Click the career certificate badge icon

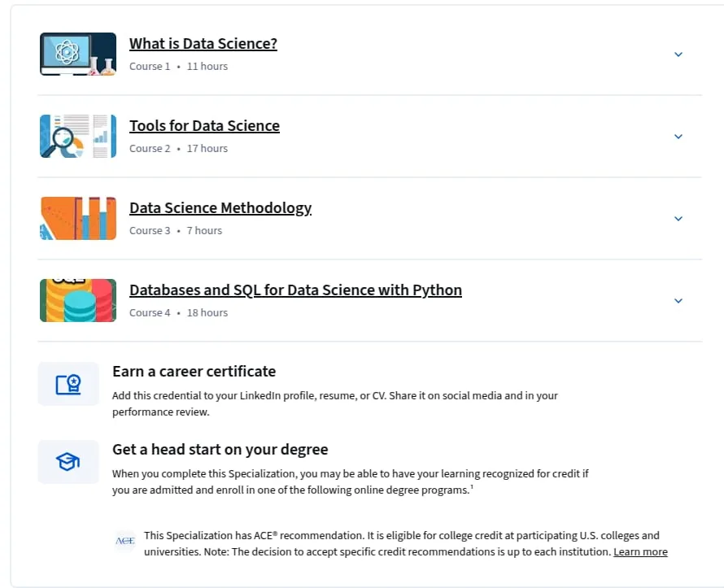(68, 384)
